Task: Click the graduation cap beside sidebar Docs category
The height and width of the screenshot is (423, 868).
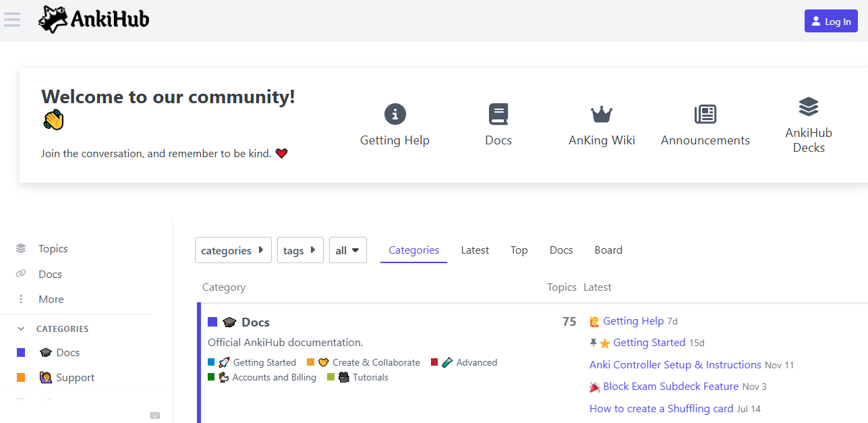Action: pos(46,353)
